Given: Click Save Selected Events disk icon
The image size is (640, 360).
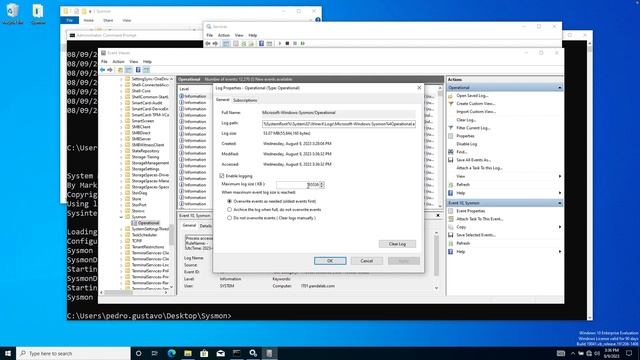Looking at the screenshot, I should coord(451,235).
